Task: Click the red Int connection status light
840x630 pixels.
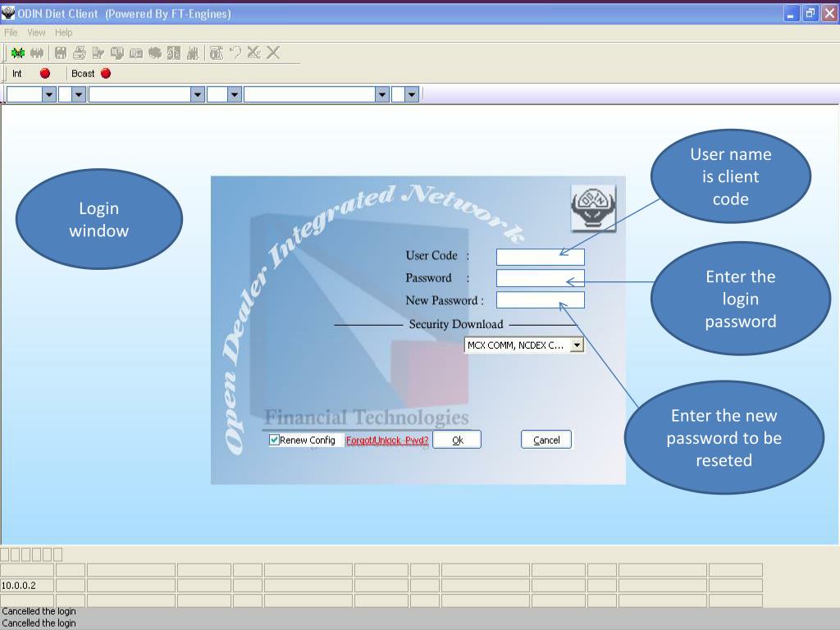Action: (45, 73)
